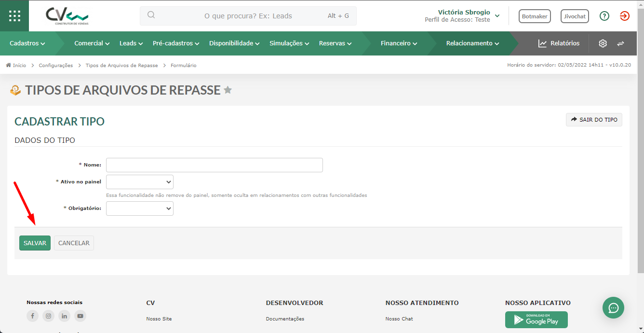Image resolution: width=644 pixels, height=333 pixels.
Task: Expand the Simulações menu
Action: [x=289, y=43]
